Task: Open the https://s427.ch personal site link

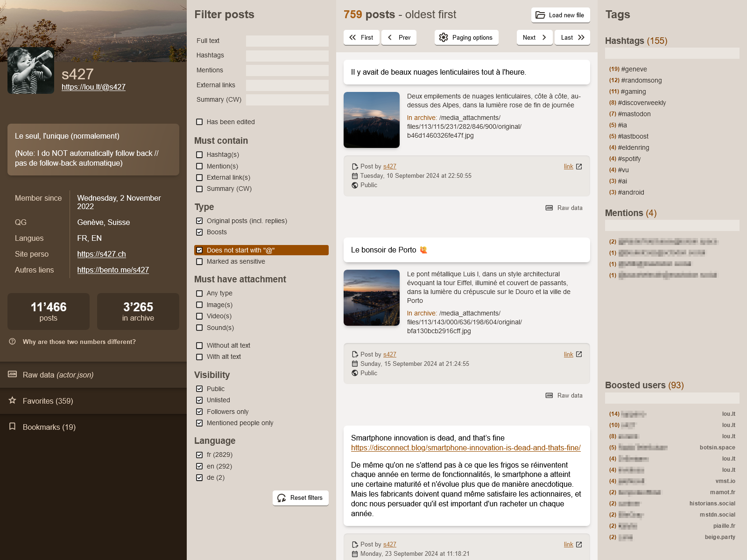Action: [x=101, y=254]
